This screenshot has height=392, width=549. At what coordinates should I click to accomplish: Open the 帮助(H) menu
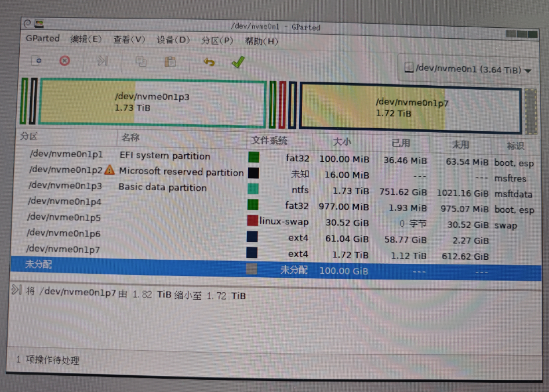pos(261,41)
